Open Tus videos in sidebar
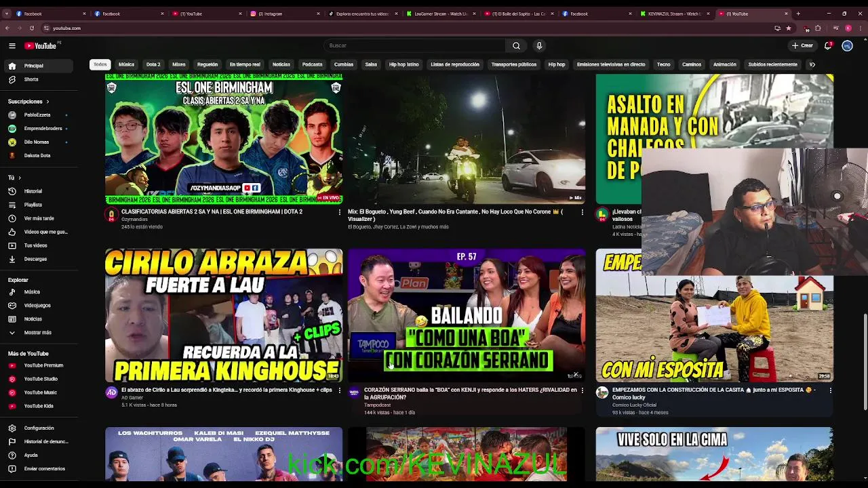 point(37,245)
